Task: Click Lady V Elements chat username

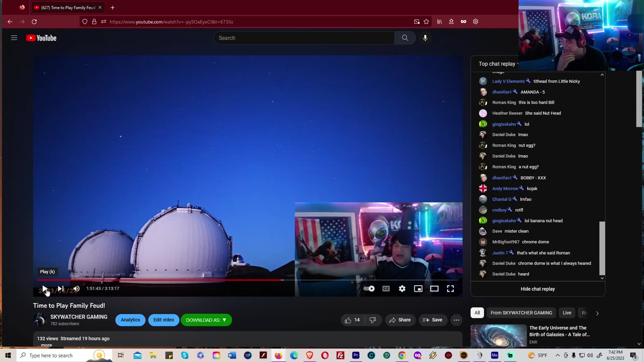Action: click(508, 81)
